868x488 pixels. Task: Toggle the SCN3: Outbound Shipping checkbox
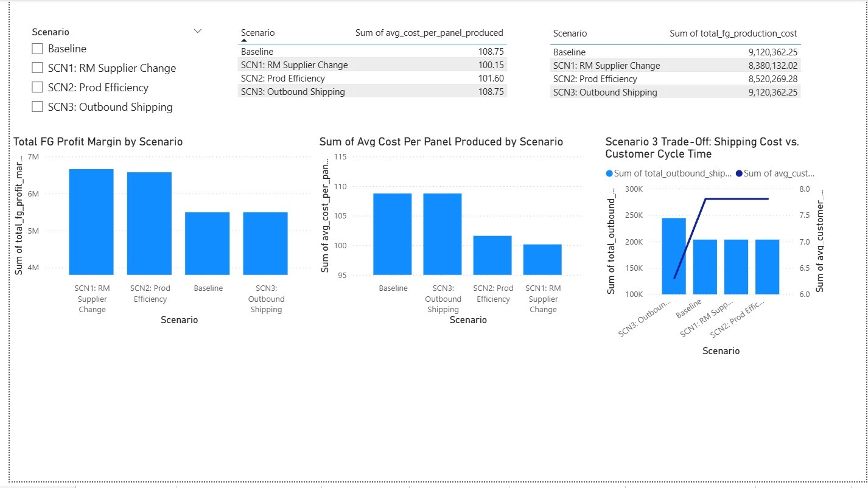pyautogui.click(x=37, y=107)
